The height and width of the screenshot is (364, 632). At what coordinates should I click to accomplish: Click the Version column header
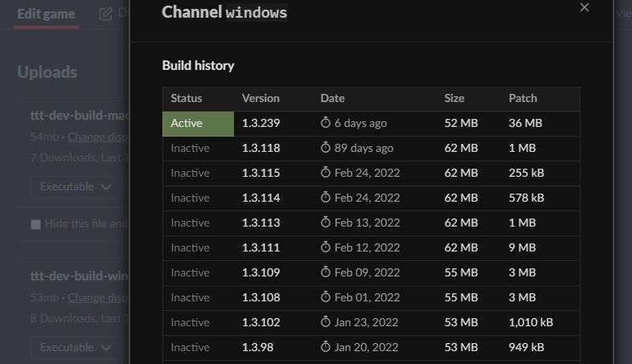point(261,98)
